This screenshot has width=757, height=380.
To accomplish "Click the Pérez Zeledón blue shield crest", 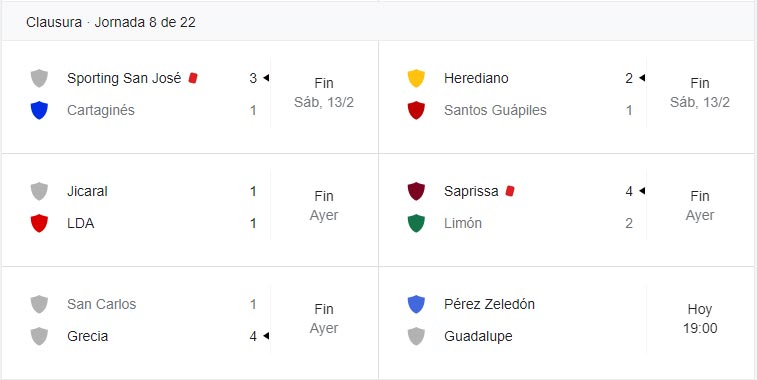I will [x=416, y=304].
